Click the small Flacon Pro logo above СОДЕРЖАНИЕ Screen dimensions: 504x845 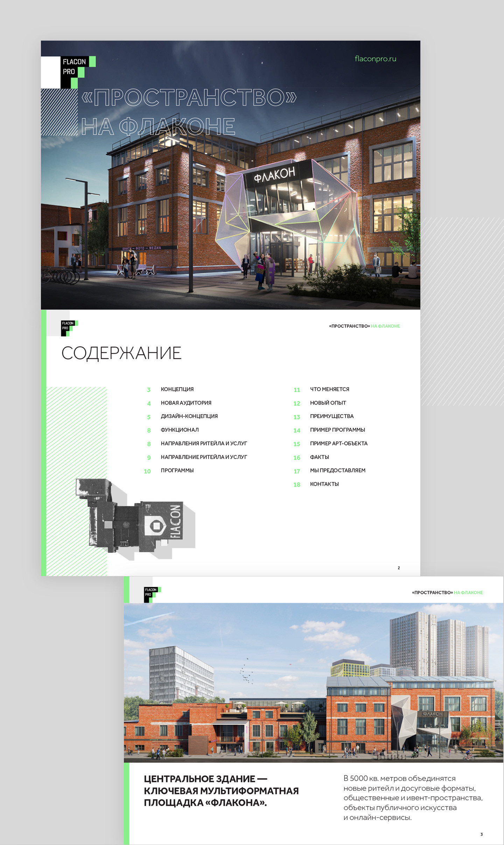click(x=69, y=328)
